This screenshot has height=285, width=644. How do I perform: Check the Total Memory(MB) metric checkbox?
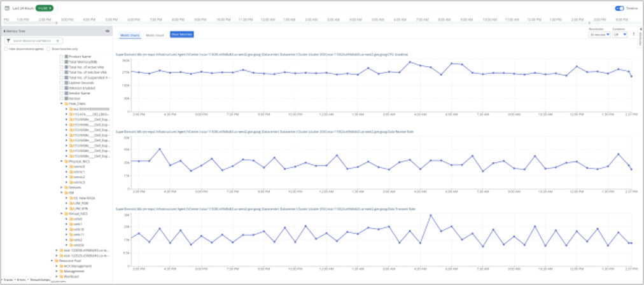coord(62,62)
